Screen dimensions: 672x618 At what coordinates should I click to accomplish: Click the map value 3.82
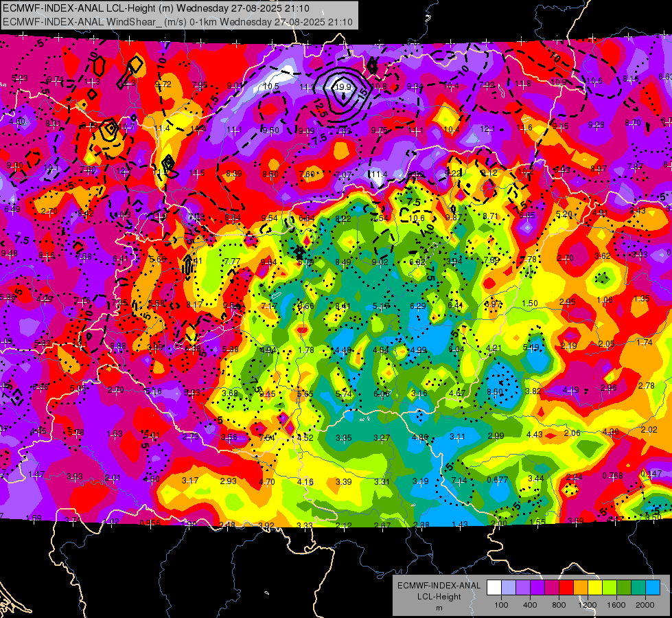point(533,391)
